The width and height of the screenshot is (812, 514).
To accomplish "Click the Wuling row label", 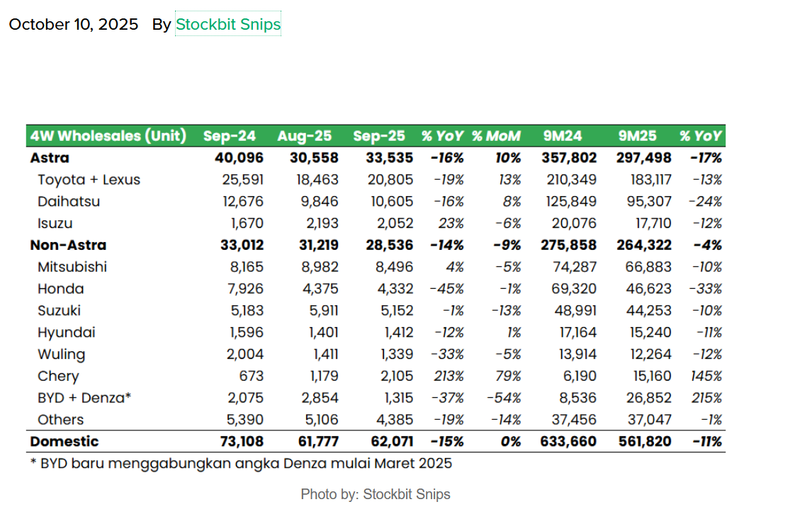I will pyautogui.click(x=61, y=354).
